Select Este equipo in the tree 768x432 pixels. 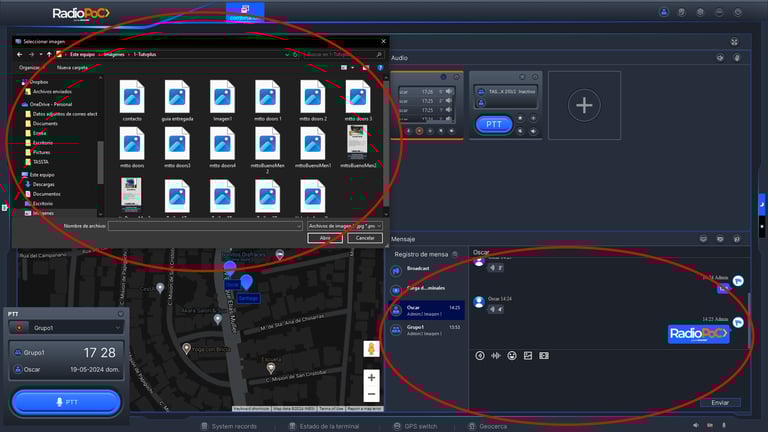click(x=38, y=174)
